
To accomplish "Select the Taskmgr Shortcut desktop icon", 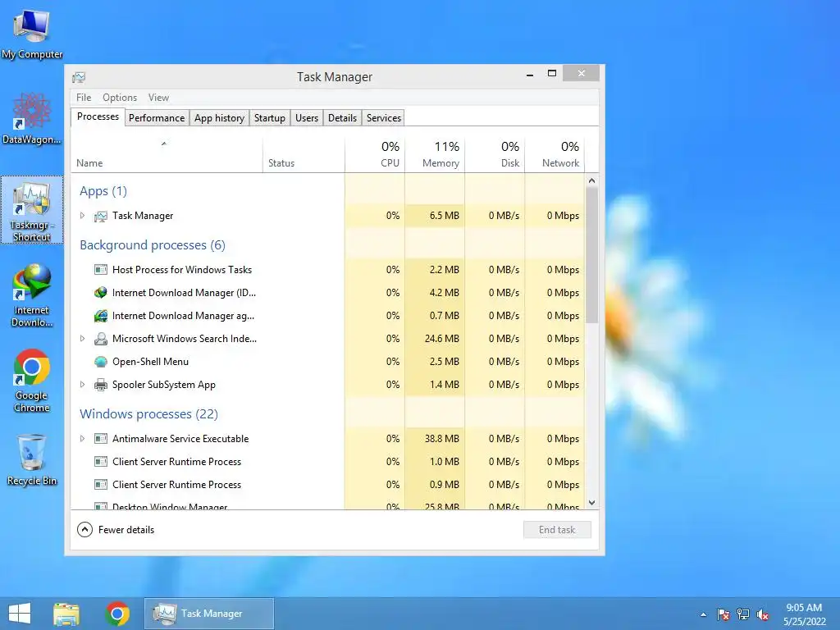I will coord(32,211).
